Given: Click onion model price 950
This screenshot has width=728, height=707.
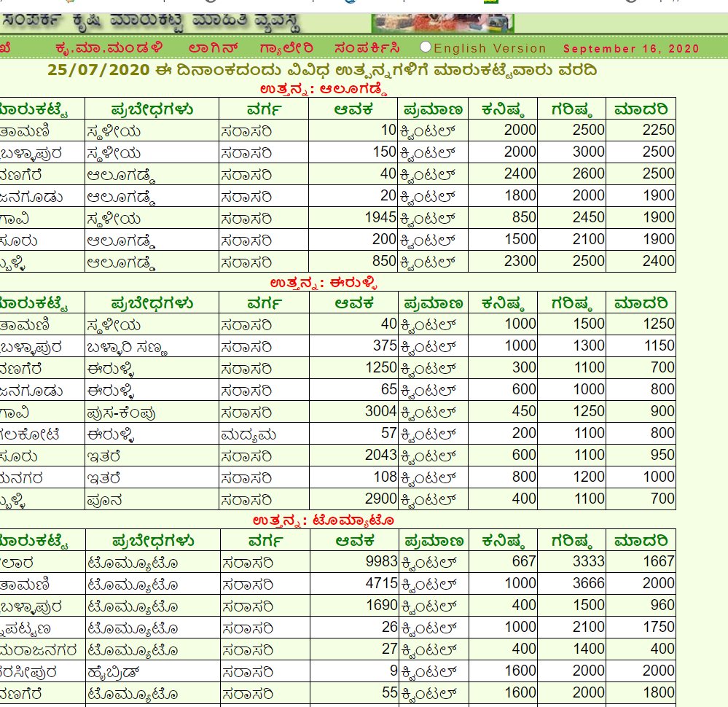Looking at the screenshot, I should (x=662, y=455).
